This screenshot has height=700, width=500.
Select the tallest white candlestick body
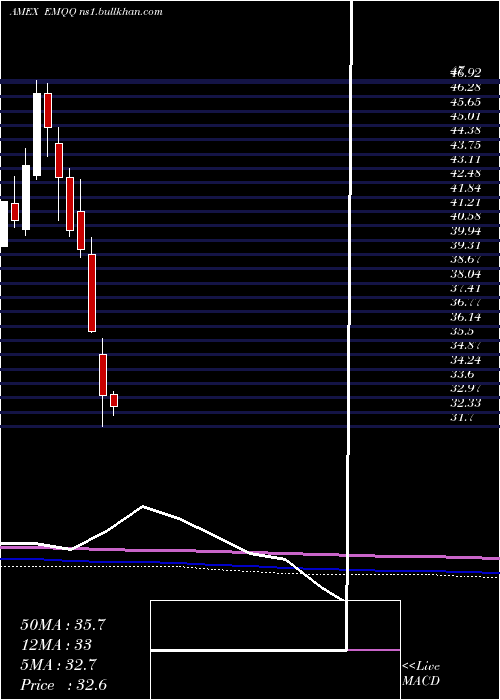tap(37, 134)
